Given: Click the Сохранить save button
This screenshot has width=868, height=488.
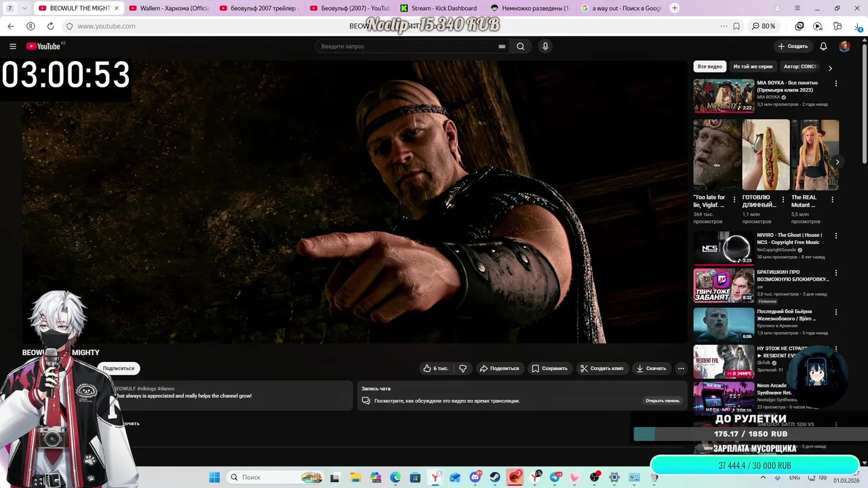Looking at the screenshot, I should 550,368.
